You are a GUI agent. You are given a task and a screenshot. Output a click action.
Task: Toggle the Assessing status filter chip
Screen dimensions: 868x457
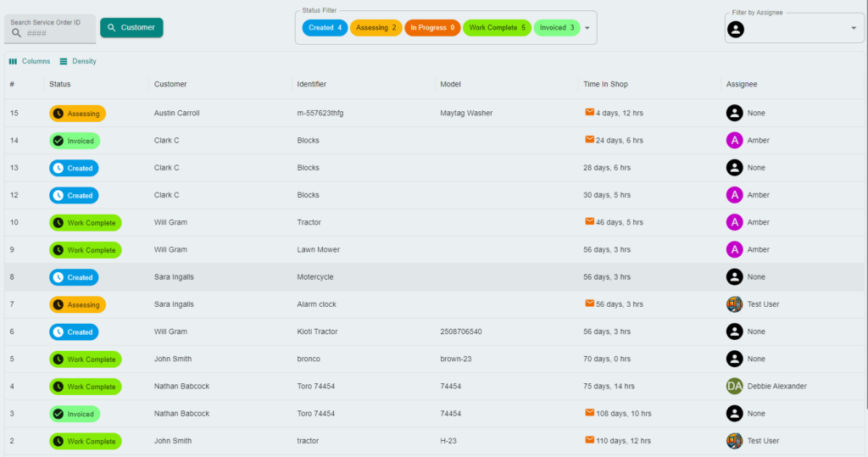click(x=376, y=28)
